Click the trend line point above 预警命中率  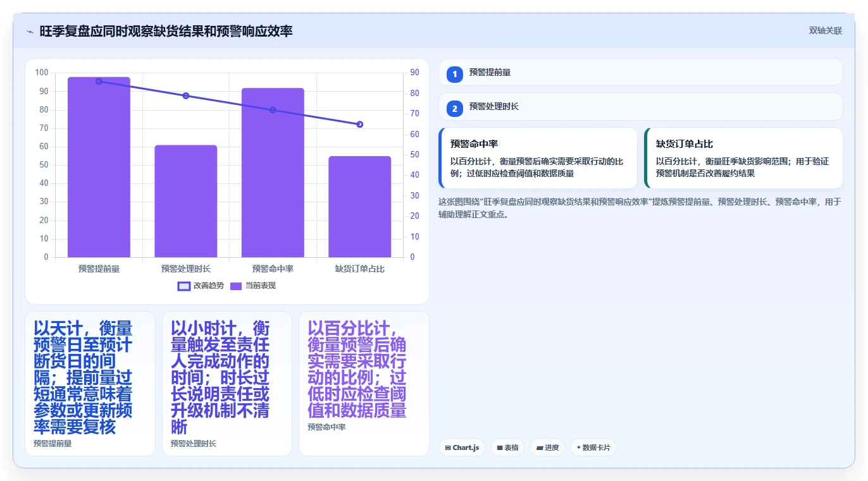[273, 110]
